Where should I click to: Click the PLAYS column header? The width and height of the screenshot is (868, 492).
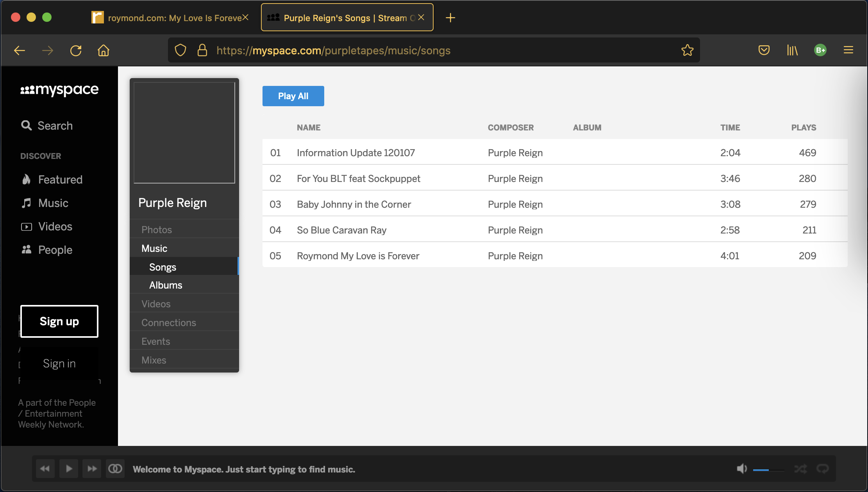tap(804, 128)
